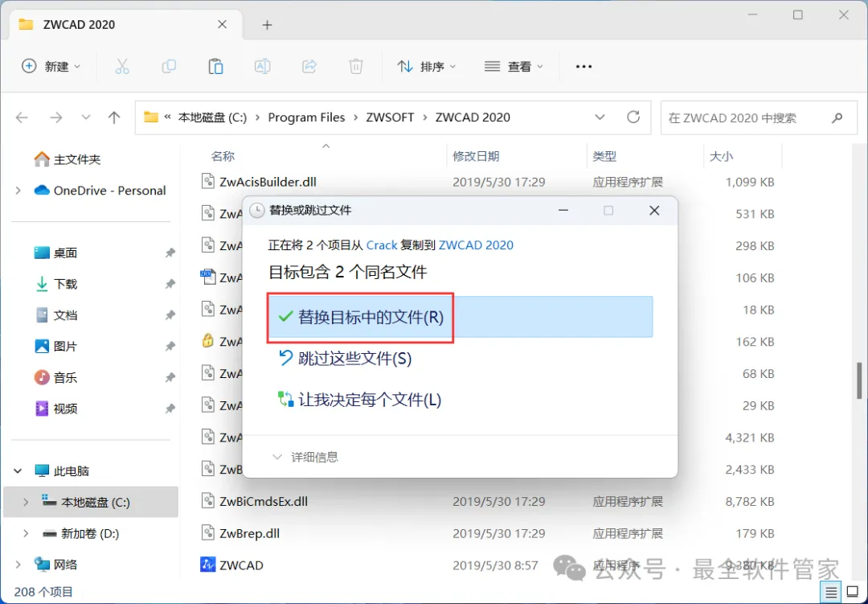
Task: Choose 替换目标中的文件(R)
Action: (x=460, y=317)
